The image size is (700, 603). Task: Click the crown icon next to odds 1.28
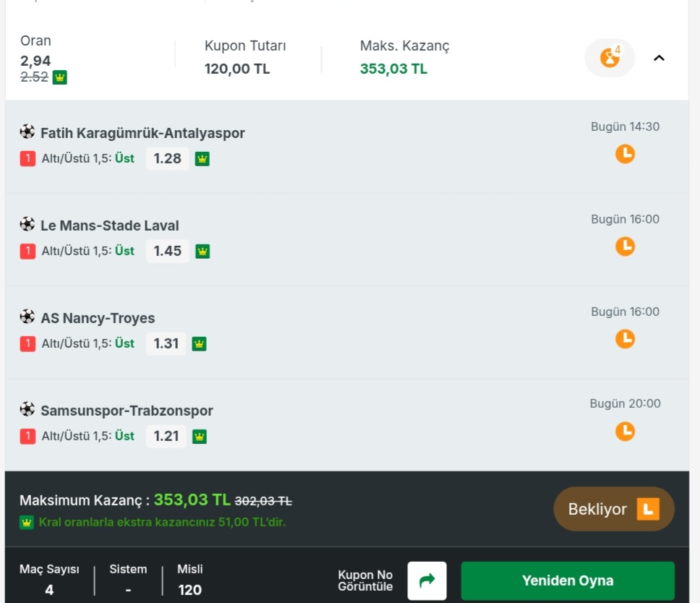point(202,159)
